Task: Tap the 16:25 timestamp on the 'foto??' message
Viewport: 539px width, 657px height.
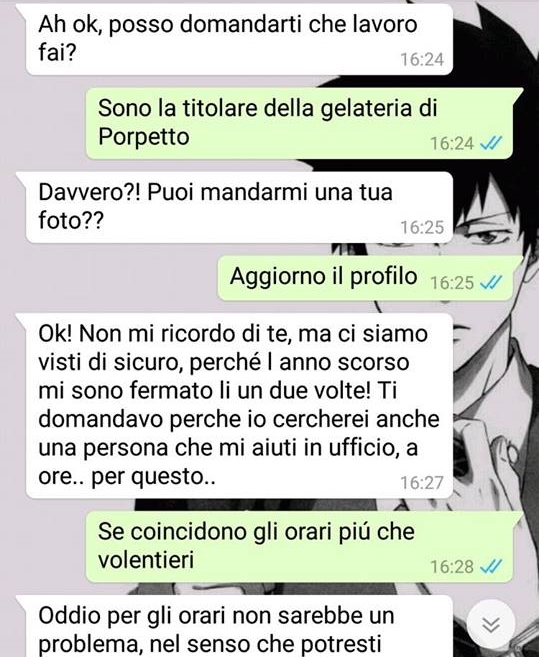Action: pyautogui.click(x=422, y=228)
